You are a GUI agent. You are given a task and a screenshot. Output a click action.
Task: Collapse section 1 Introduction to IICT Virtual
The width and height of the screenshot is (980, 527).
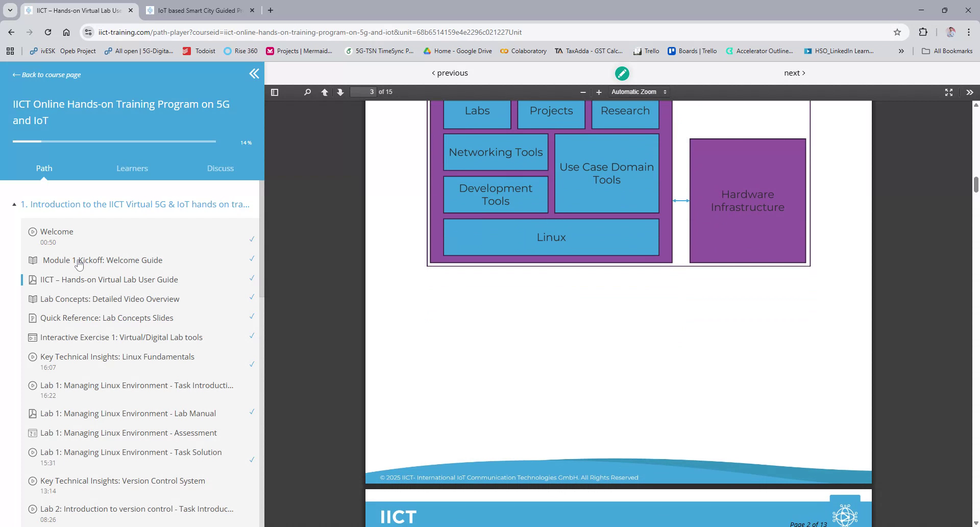14,205
